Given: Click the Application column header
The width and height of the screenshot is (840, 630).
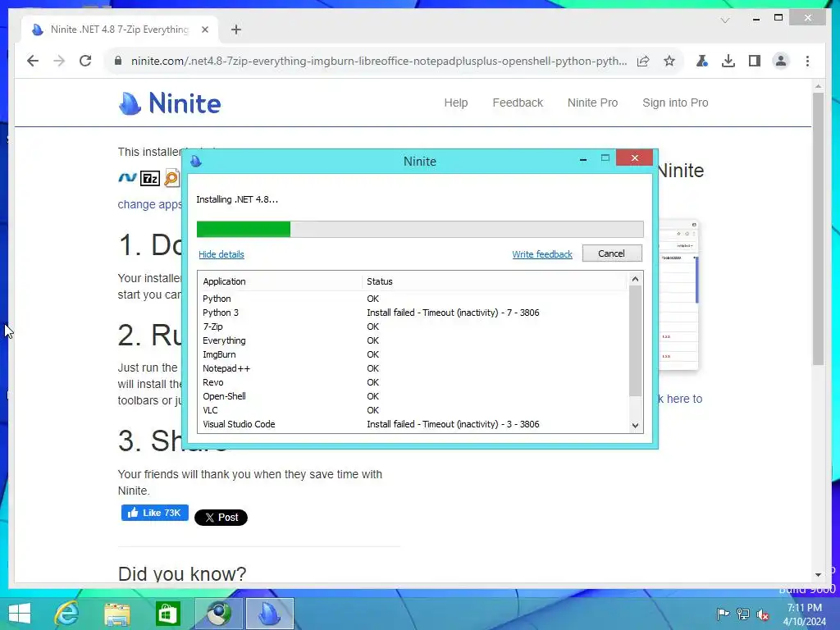Looking at the screenshot, I should click(280, 281).
